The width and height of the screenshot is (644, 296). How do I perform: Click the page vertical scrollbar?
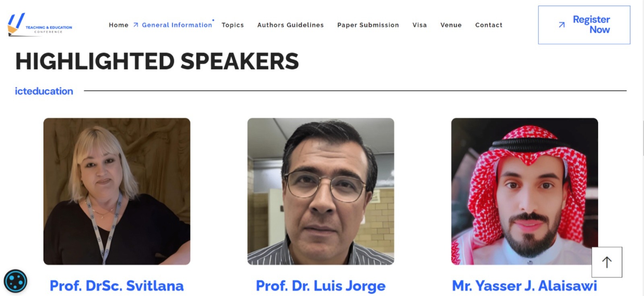[x=642, y=148]
